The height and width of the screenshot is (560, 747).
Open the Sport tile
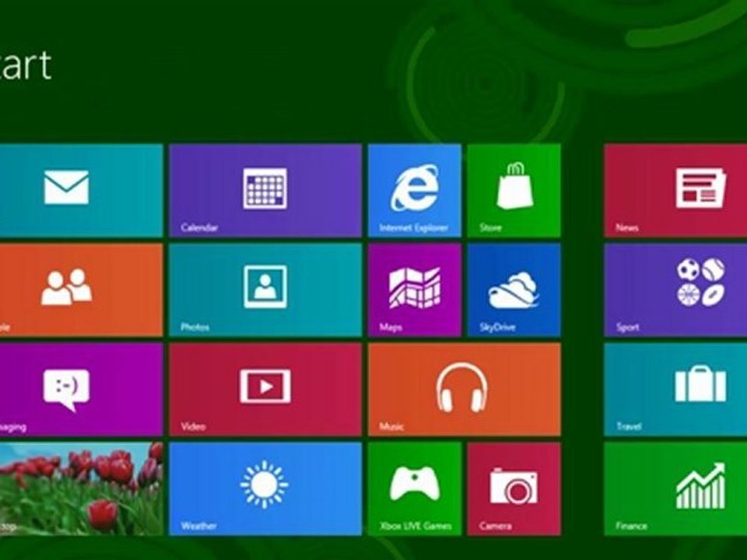tap(675, 290)
